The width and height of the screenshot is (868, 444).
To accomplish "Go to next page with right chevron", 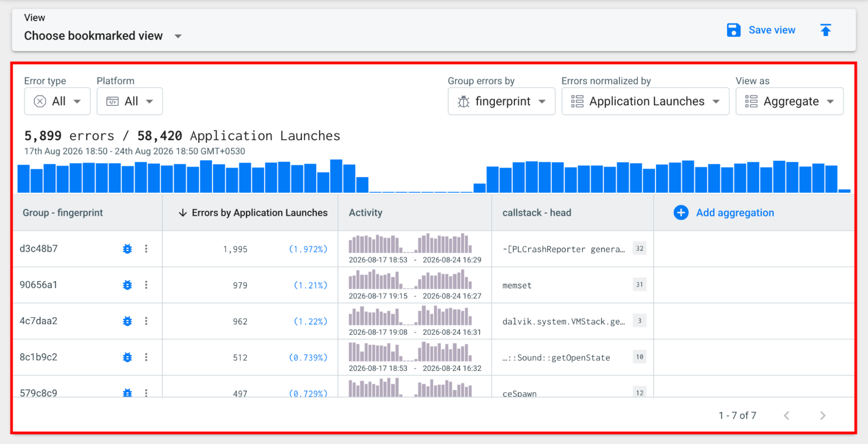I will 823,415.
